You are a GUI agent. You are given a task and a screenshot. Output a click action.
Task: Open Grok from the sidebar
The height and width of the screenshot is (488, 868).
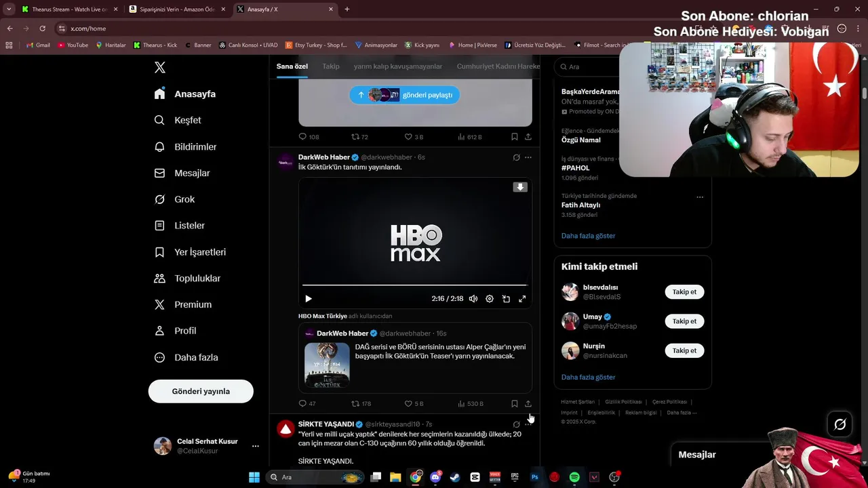[x=174, y=199]
